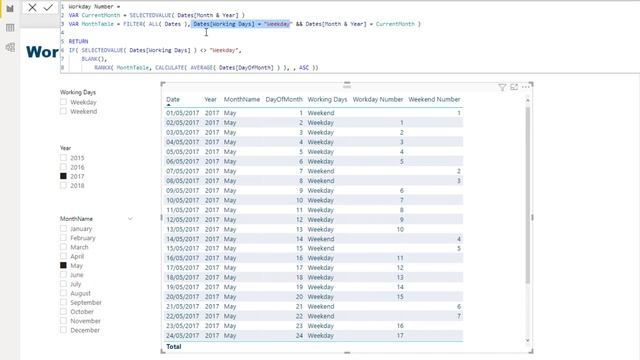Click date cell 13/05/2017
The height and width of the screenshot is (360, 640).
pos(182,229)
